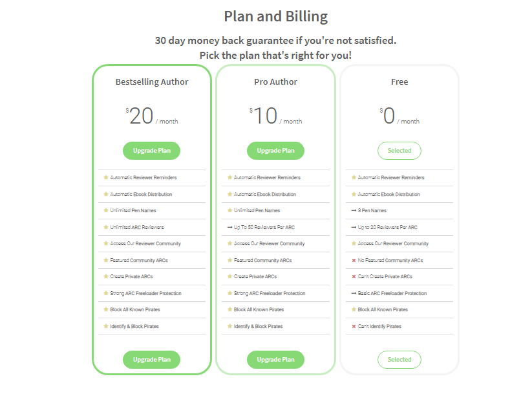Click top Selected button in Free plan
This screenshot has width=532, height=394.
[x=399, y=151]
